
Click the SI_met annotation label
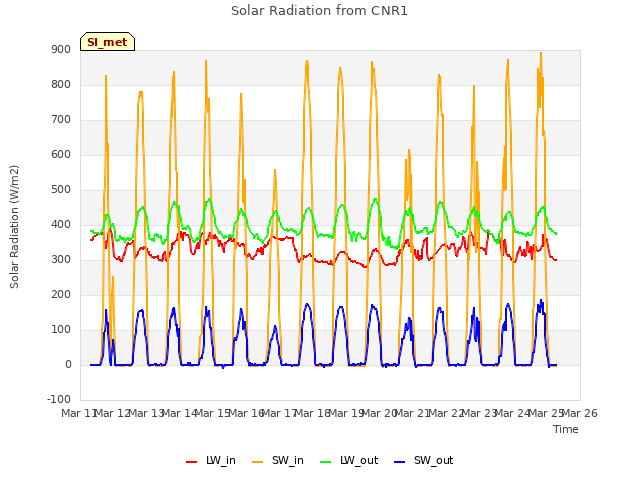(x=107, y=42)
